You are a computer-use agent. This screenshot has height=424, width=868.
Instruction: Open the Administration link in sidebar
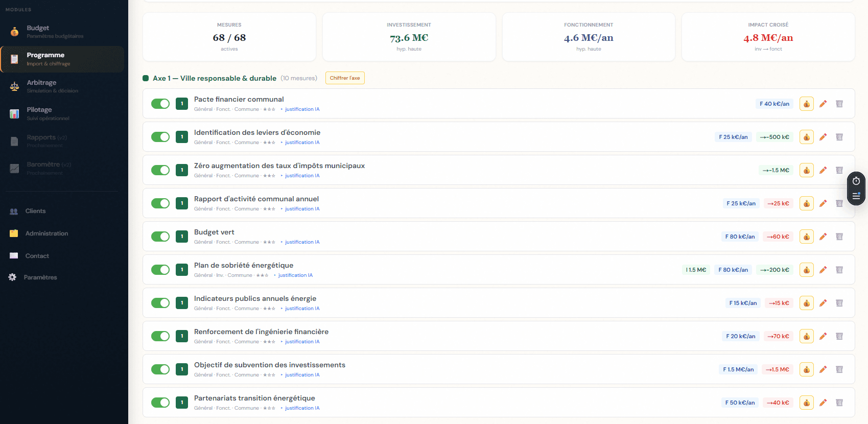pyautogui.click(x=46, y=233)
